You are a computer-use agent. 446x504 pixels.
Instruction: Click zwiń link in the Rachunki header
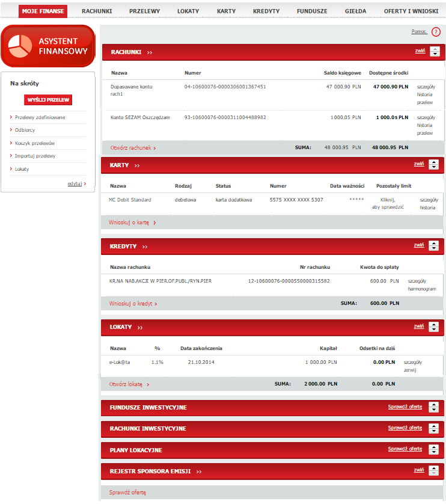coord(420,51)
